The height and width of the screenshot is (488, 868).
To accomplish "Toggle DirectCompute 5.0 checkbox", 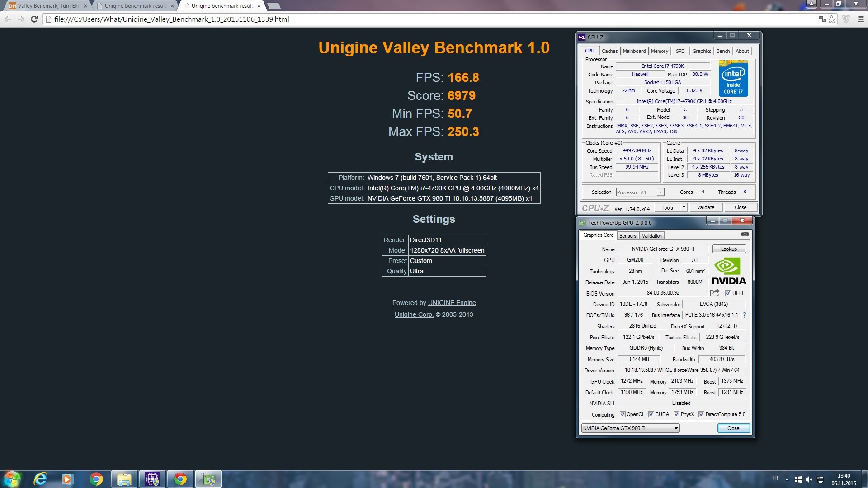I will [x=701, y=414].
